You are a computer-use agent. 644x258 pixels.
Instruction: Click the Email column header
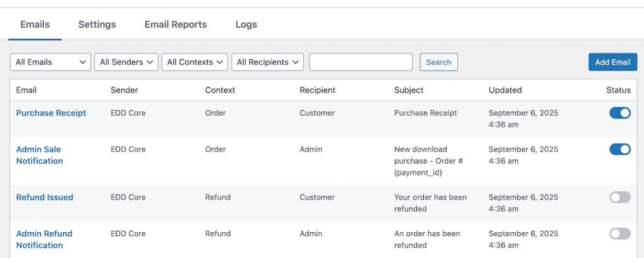pyautogui.click(x=26, y=90)
